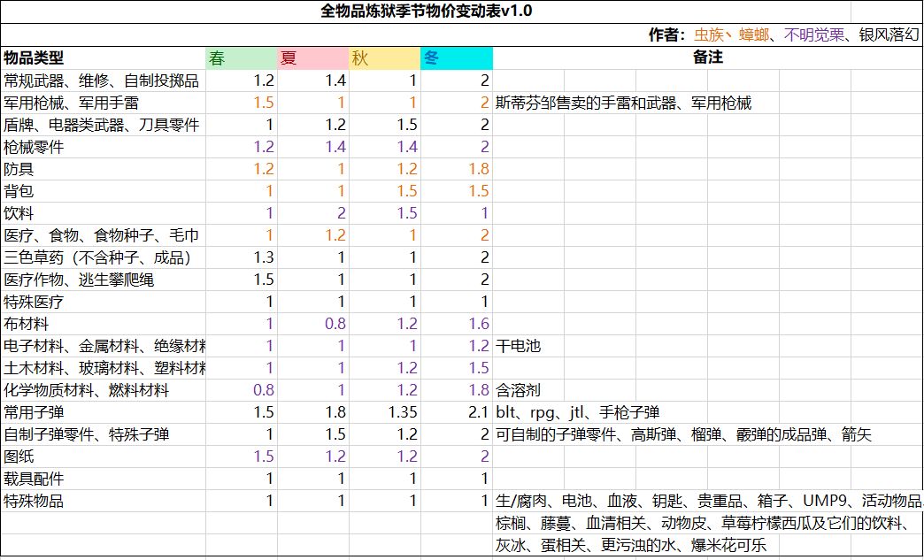Click the author name 虫族
The width and height of the screenshot is (924, 560).
click(709, 35)
